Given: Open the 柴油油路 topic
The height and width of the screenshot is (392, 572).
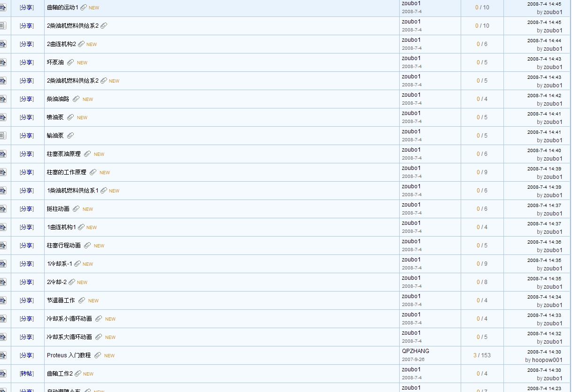Looking at the screenshot, I should tap(58, 99).
